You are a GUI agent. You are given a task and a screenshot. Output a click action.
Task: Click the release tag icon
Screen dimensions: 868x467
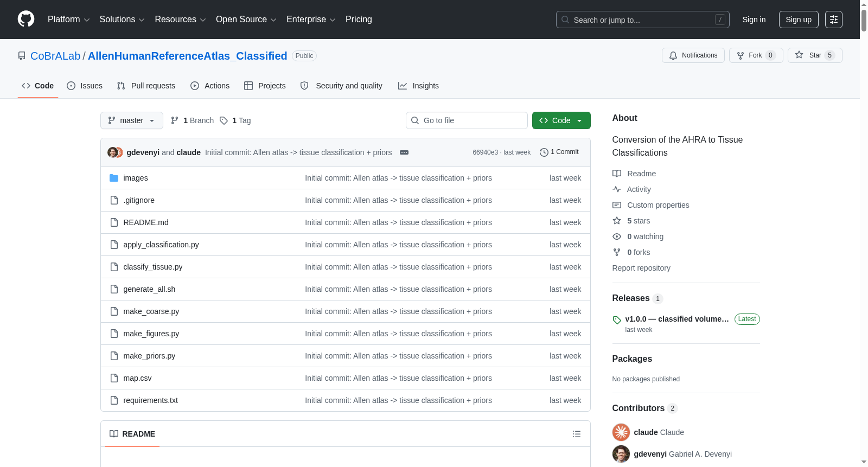click(617, 320)
